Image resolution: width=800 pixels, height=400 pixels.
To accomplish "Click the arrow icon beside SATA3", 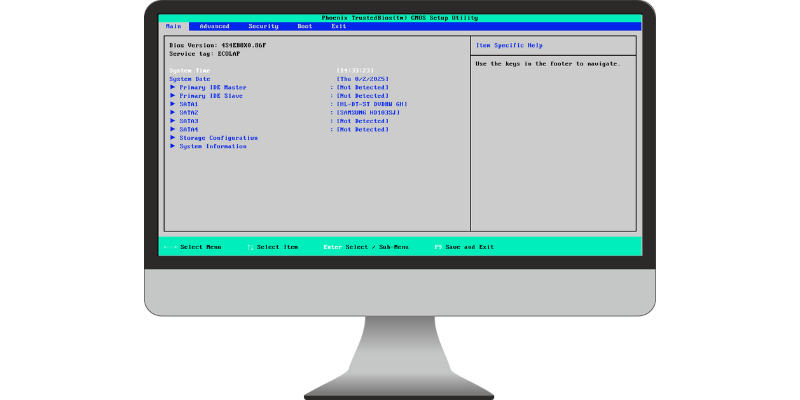I will pyautogui.click(x=173, y=121).
